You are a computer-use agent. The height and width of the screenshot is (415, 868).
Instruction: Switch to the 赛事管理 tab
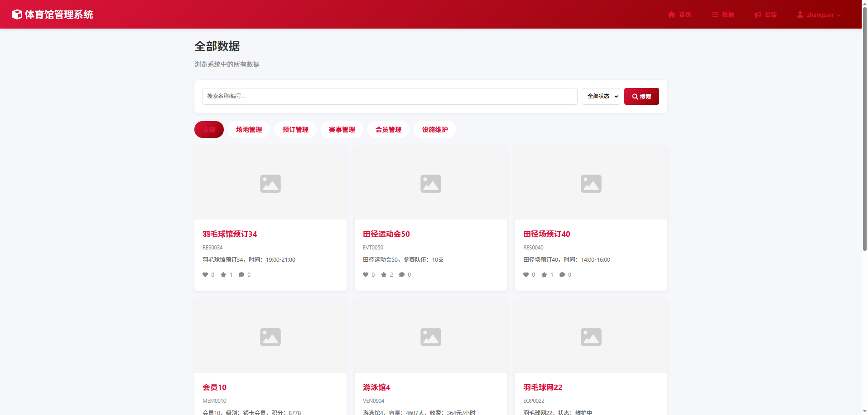point(342,130)
